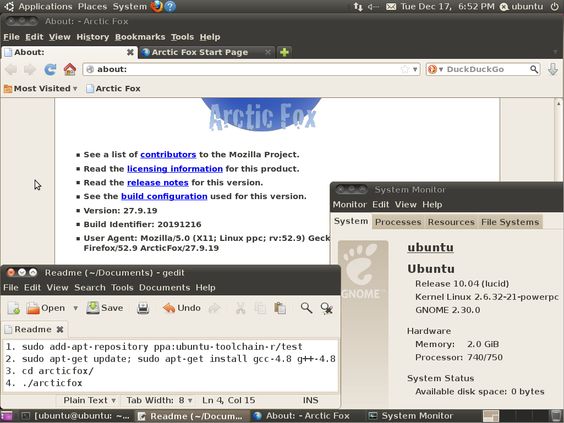The image size is (564, 423).
Task: Open the Applications menu in top panel
Action: pyautogui.click(x=45, y=6)
